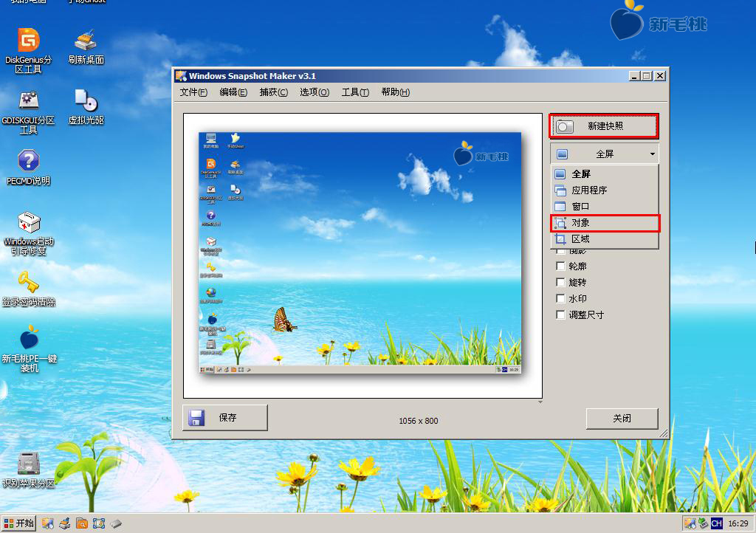Click the 1056 x 800 size label
Viewport: 756px width, 533px height.
point(419,421)
